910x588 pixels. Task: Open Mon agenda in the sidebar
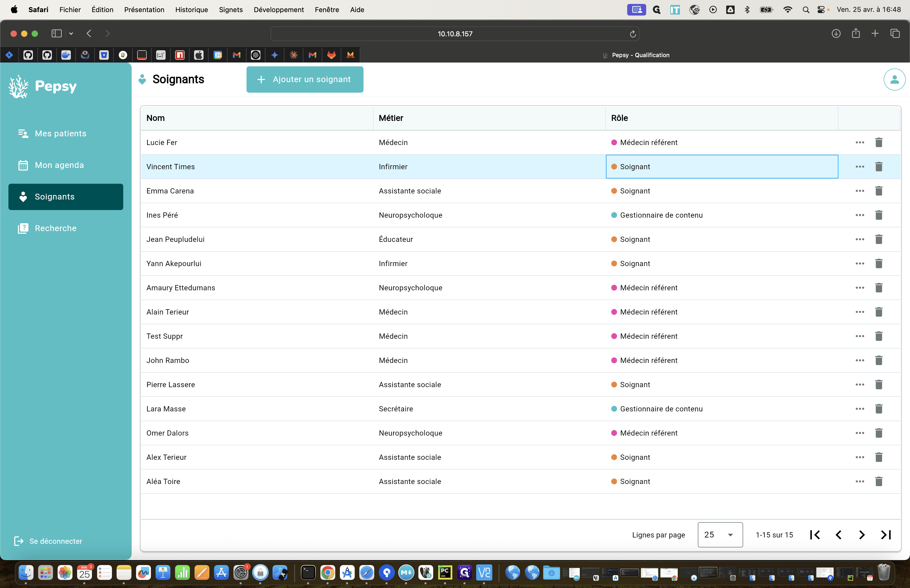66,165
